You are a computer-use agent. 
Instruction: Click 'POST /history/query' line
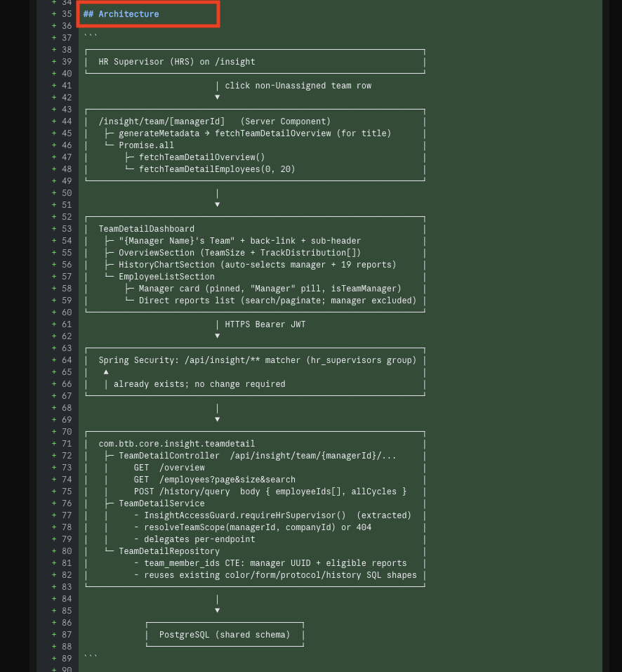pos(270,492)
